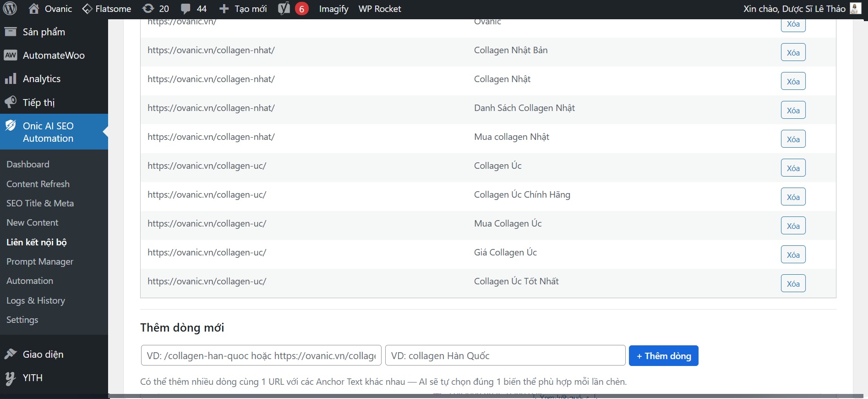The width and height of the screenshot is (868, 399).
Task: Click the Ovanic home icon
Action: [33, 9]
